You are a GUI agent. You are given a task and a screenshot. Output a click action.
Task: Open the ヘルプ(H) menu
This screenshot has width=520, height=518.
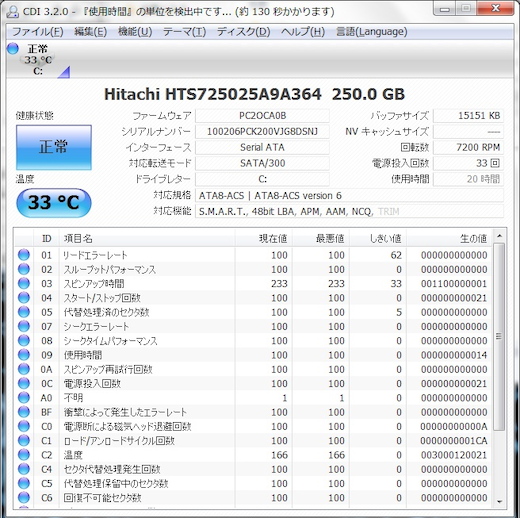tap(303, 32)
